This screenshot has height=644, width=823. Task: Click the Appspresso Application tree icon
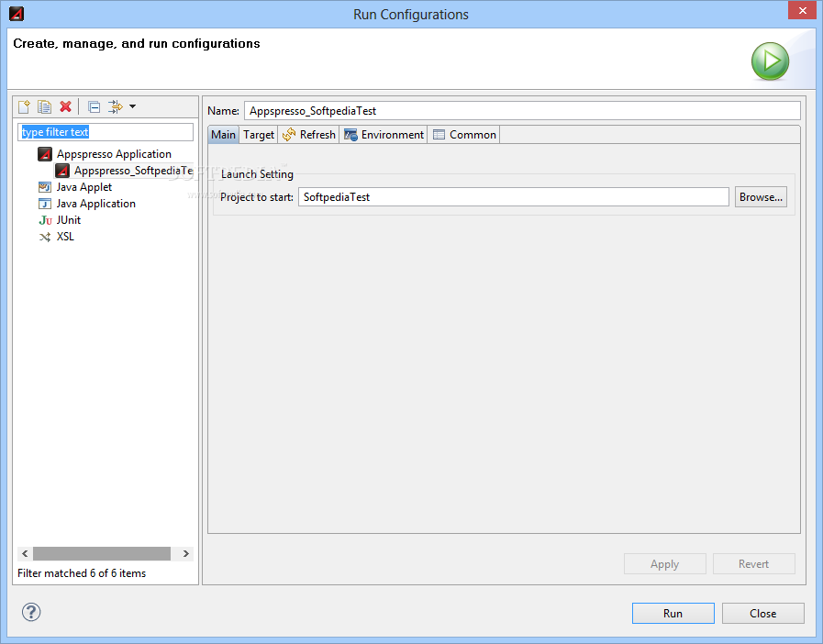pyautogui.click(x=45, y=154)
